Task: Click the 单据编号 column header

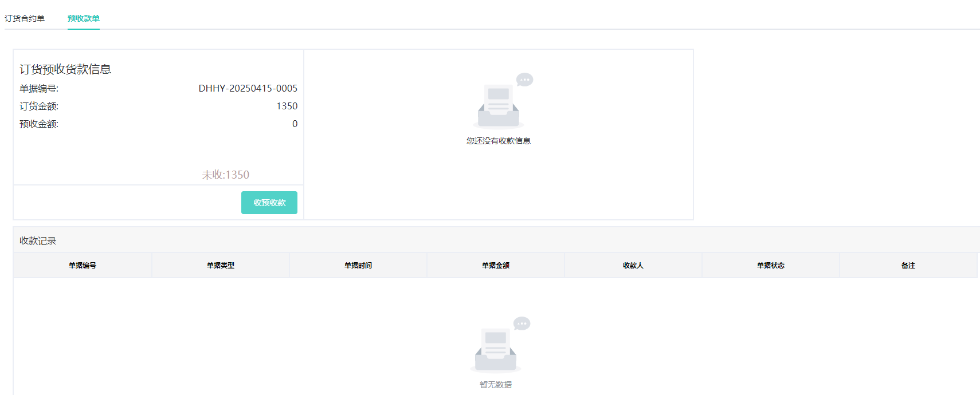Action: pos(83,266)
